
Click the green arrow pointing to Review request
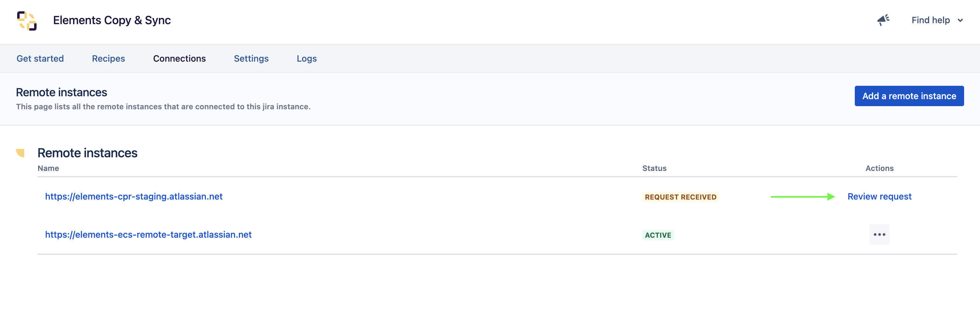click(x=802, y=197)
